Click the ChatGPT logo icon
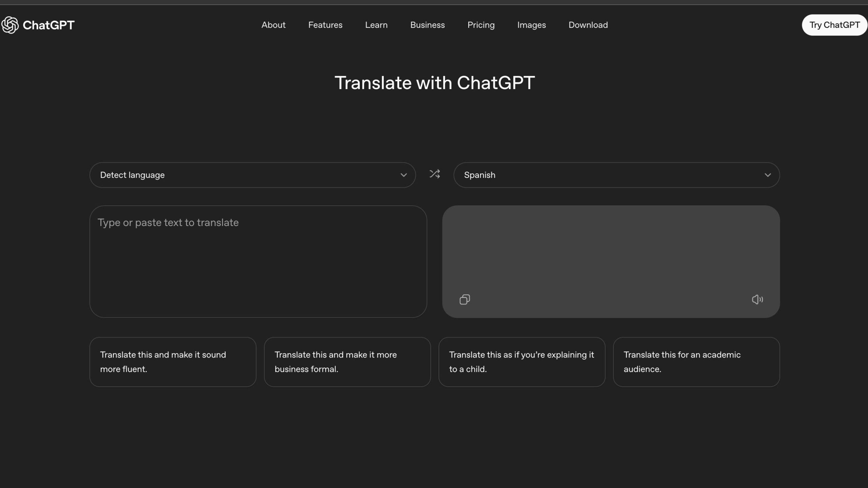This screenshot has height=488, width=868. coord(10,25)
